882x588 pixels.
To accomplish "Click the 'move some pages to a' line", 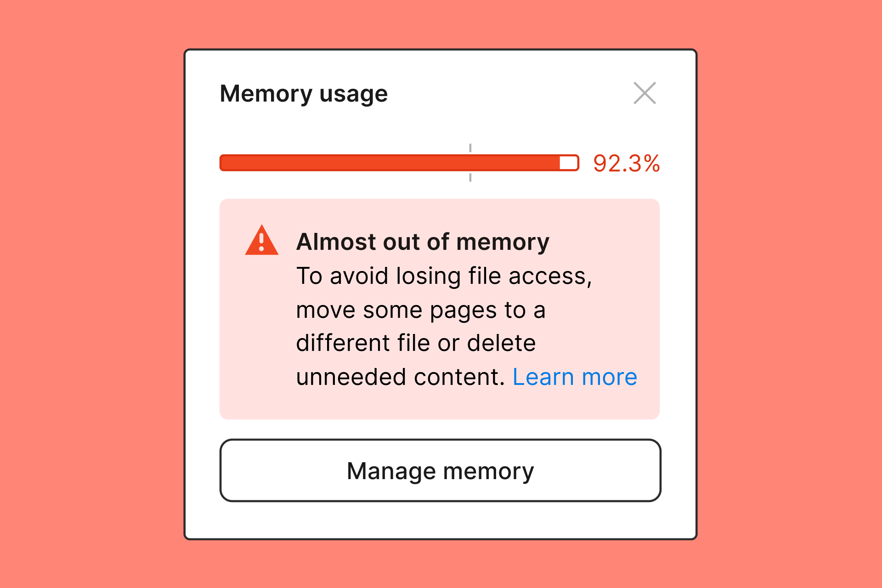I will coord(421,310).
